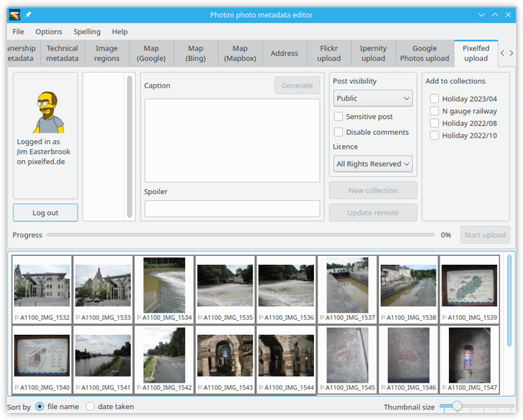523x420 pixels.
Task: Open the Licence All Rights Reserved dropdown
Action: click(373, 164)
